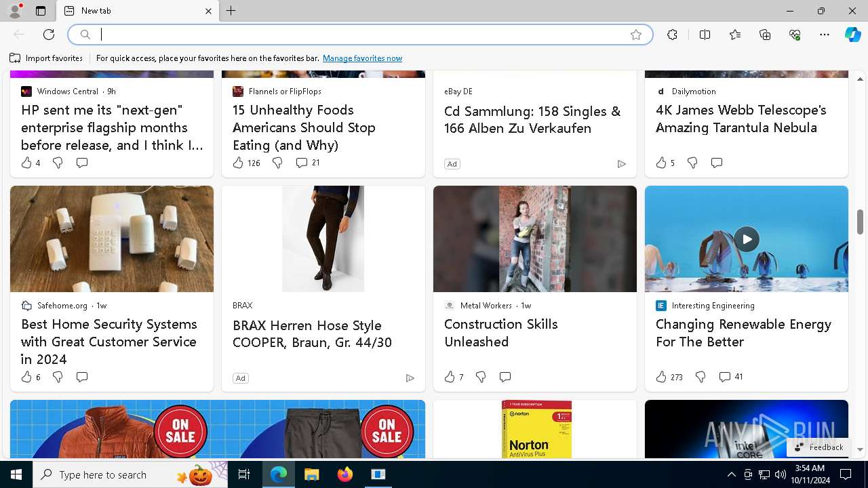Dislike the James Webb Telescope article

point(692,163)
